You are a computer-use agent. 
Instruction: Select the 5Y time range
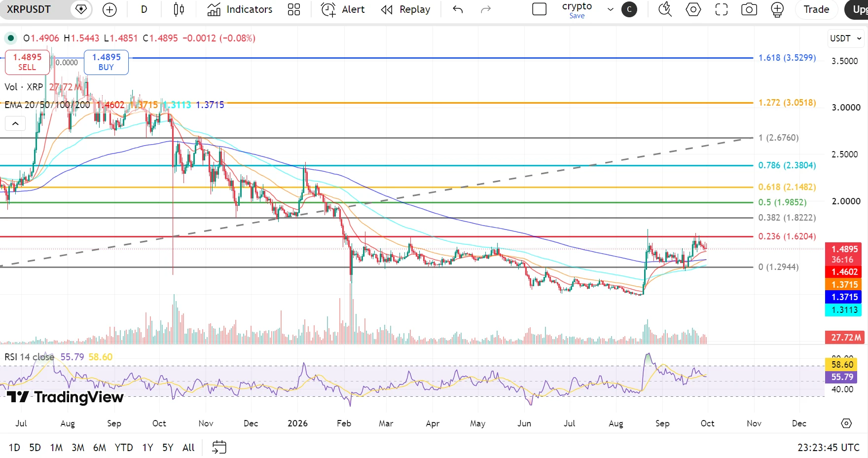click(168, 448)
